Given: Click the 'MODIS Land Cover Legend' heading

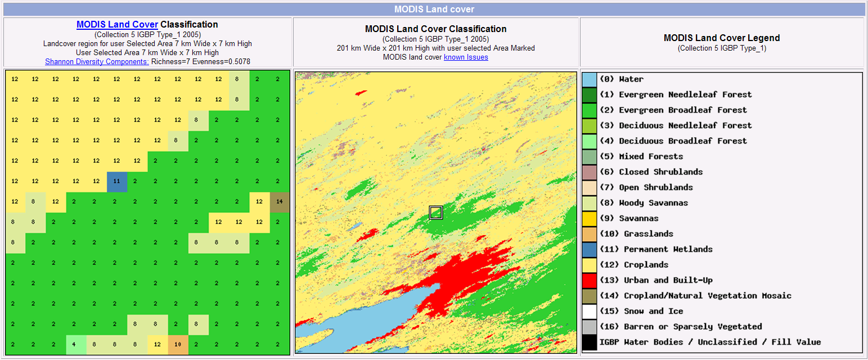Looking at the screenshot, I should [722, 38].
